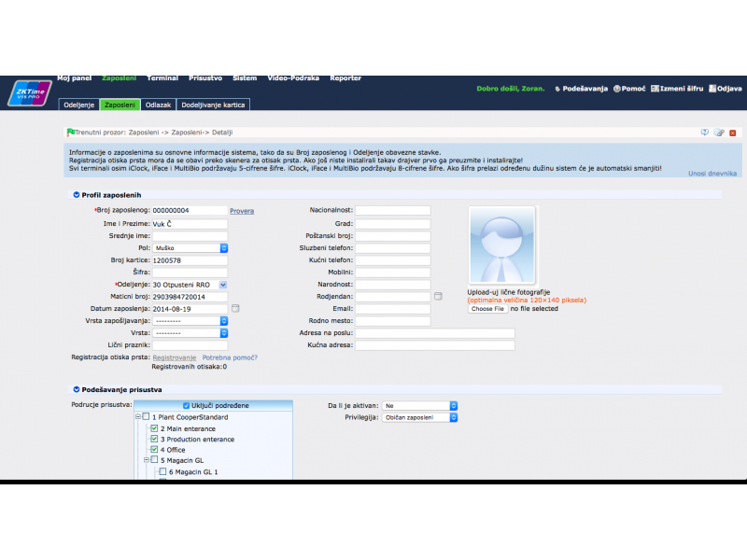
Task: Switch to the Dodeljivanje kartica tab
Action: click(213, 105)
